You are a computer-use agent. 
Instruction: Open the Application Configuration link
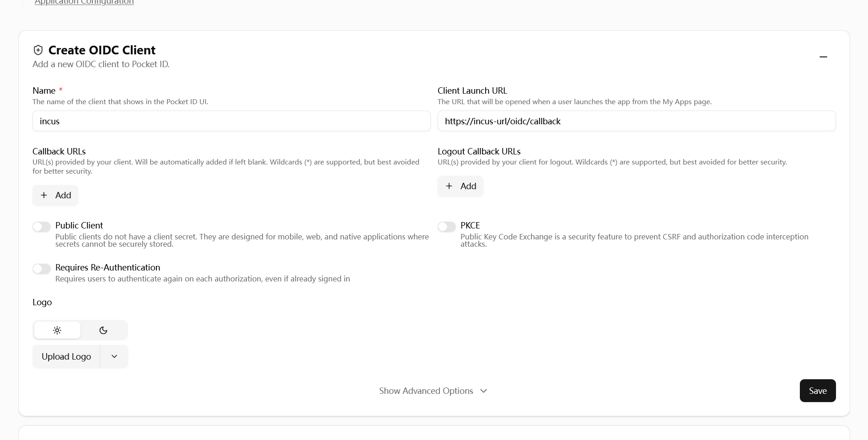(84, 2)
